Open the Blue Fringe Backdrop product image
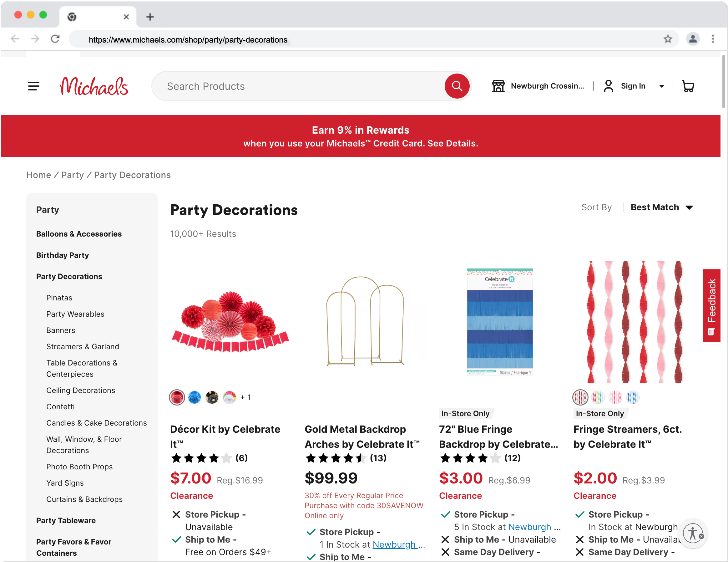The image size is (728, 562). tap(500, 322)
